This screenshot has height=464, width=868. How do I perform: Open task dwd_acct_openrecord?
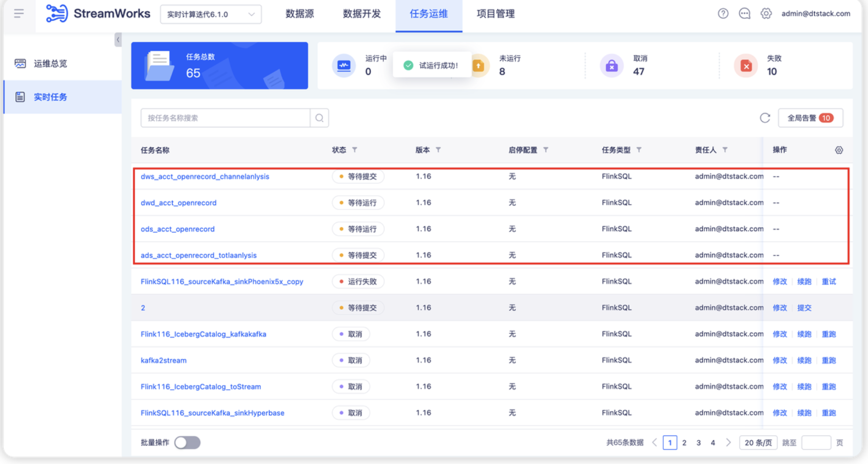(x=178, y=203)
